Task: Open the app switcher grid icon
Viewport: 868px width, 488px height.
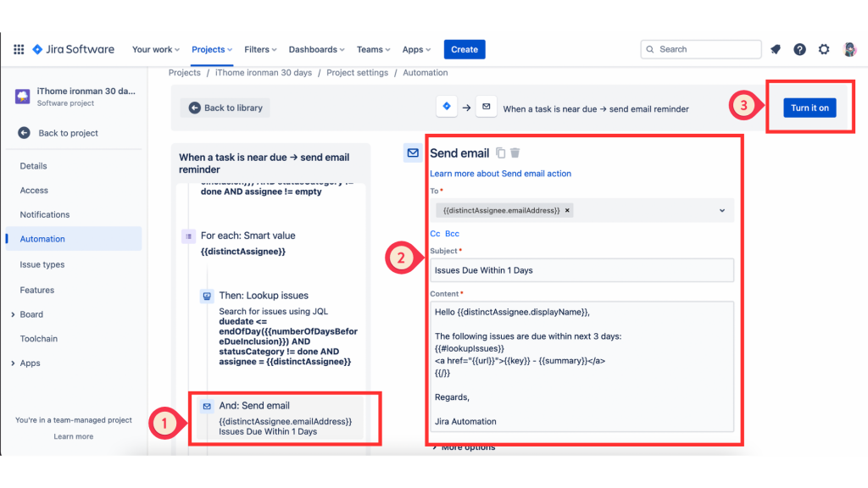Action: pyautogui.click(x=19, y=49)
